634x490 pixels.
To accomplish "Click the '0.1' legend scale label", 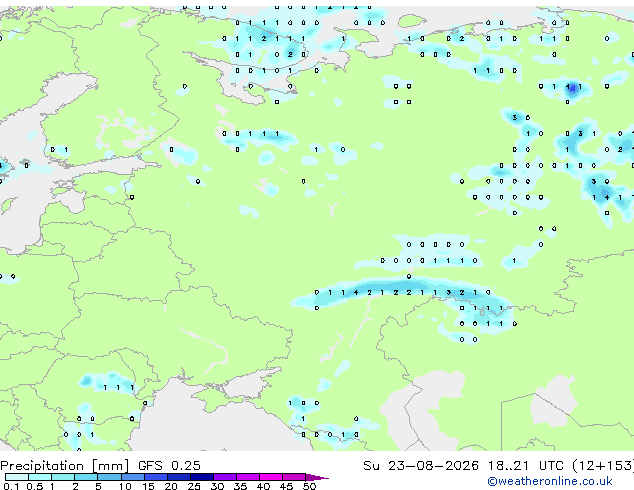I will coord(10,486).
